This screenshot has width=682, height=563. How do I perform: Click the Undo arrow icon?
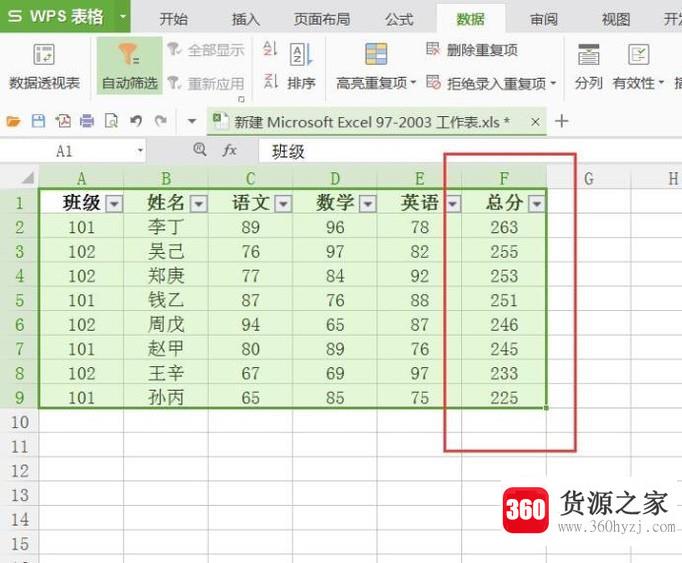click(136, 121)
